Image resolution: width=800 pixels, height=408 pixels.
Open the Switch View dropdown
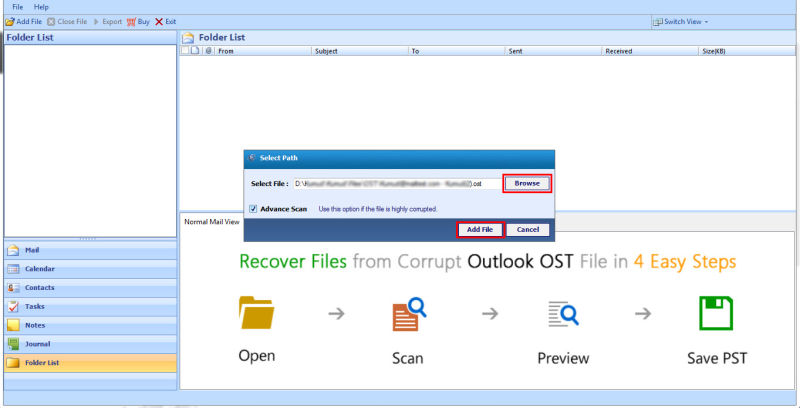[x=681, y=22]
